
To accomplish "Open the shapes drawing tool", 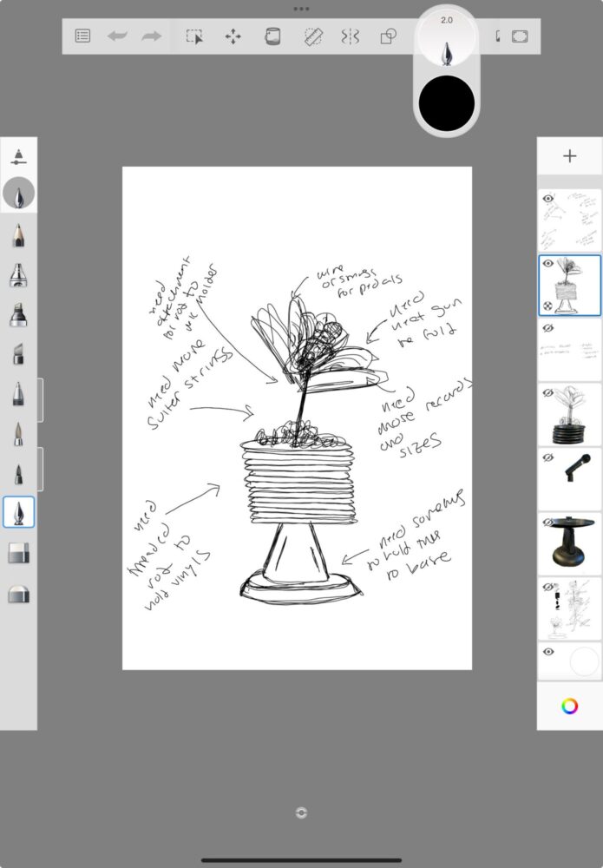I will point(388,36).
